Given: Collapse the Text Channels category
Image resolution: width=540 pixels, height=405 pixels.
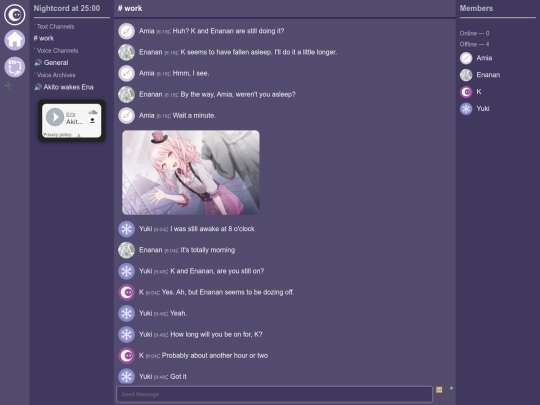Looking at the screenshot, I should (x=54, y=27).
